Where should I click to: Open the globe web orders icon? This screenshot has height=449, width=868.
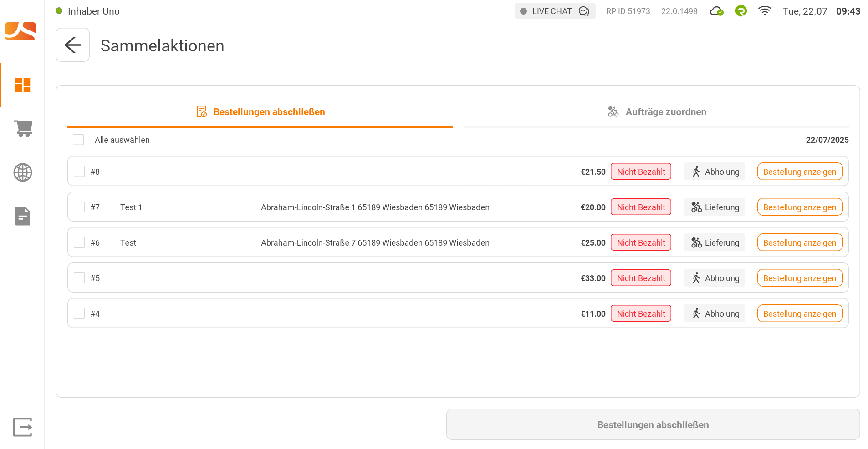point(23,172)
